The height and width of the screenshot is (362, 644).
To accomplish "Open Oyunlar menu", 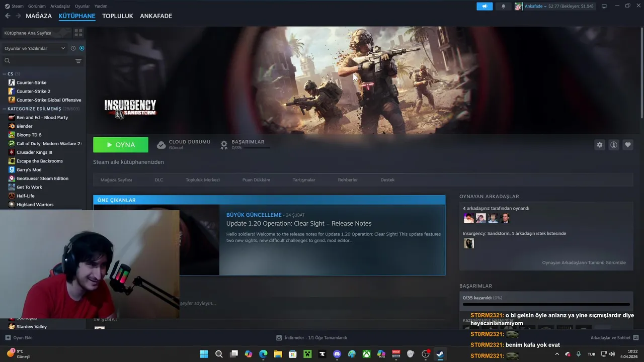I will click(82, 6).
